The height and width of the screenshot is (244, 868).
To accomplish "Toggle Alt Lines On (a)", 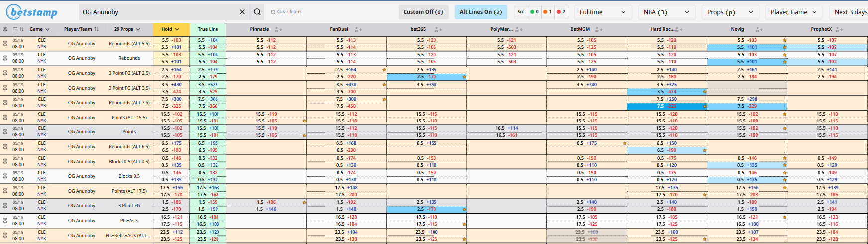I will point(481,12).
